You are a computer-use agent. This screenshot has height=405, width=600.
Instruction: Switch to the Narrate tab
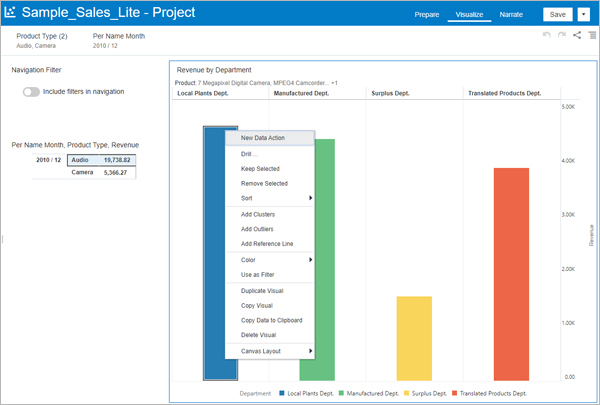point(511,15)
